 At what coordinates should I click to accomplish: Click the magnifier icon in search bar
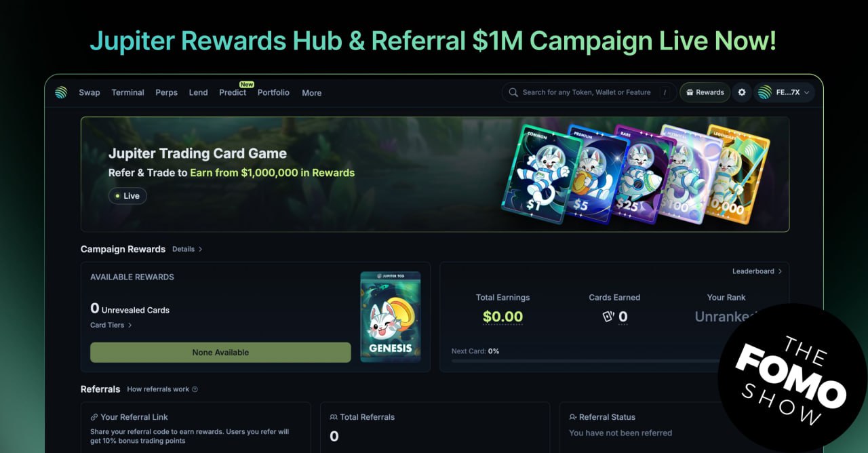click(x=513, y=92)
